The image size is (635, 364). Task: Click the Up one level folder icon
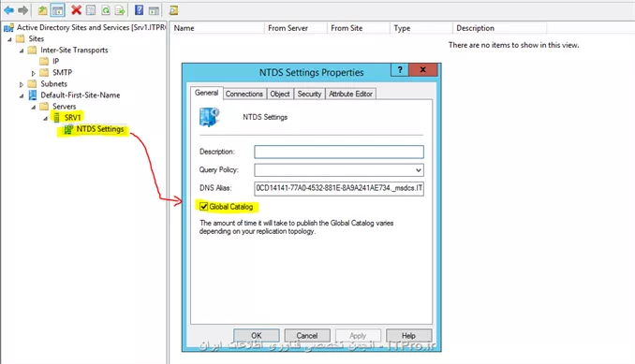tap(42, 10)
